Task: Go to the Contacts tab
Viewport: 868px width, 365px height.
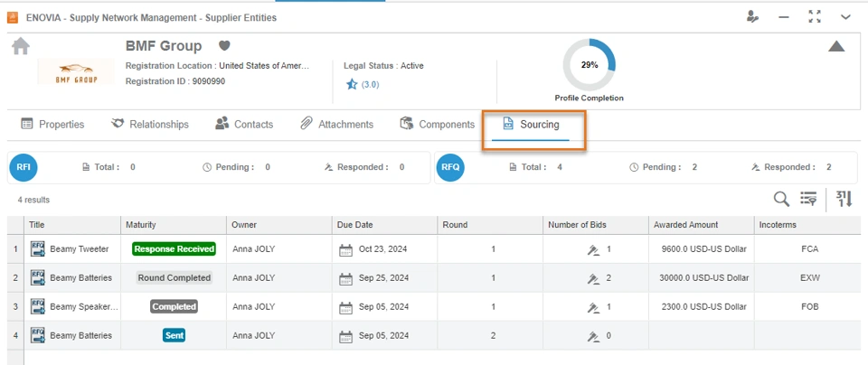Action: [244, 125]
